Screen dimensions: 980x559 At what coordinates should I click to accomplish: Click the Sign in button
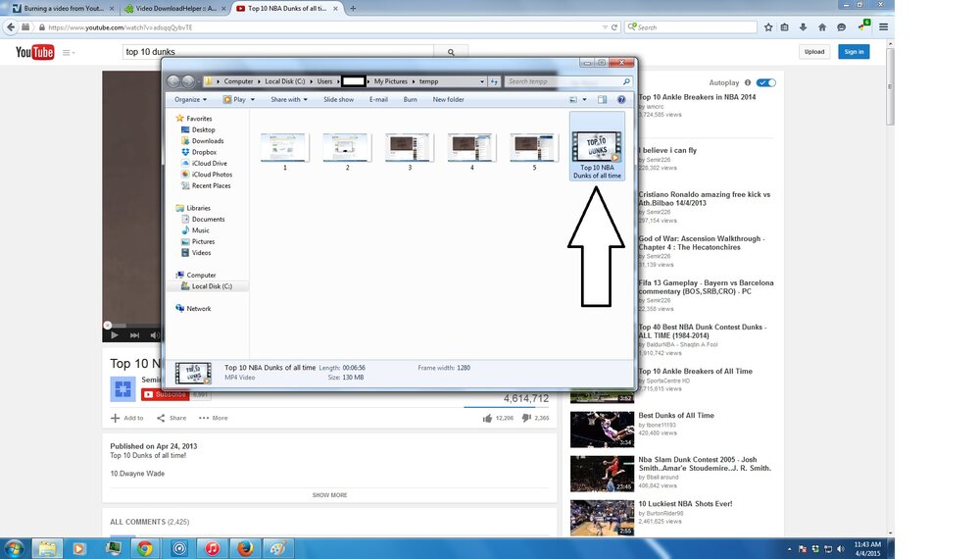click(854, 52)
